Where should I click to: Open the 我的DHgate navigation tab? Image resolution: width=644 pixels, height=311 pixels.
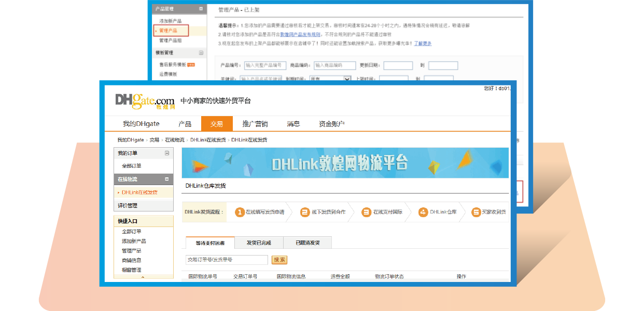(141, 124)
